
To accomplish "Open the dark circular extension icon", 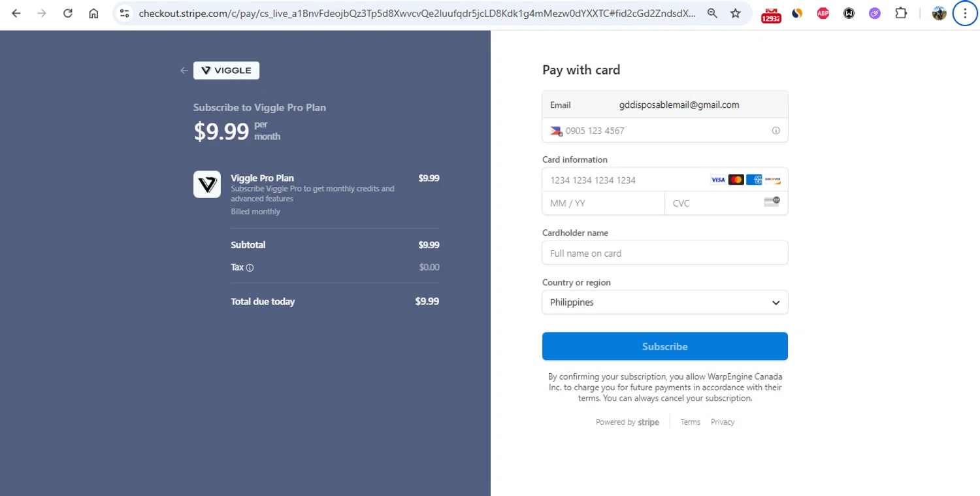I will coord(849,13).
